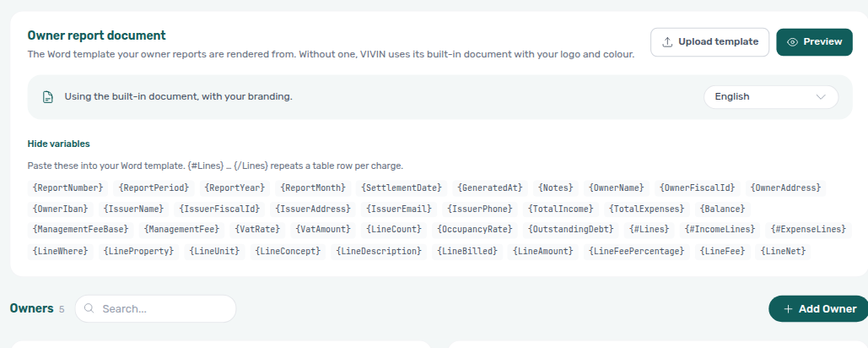This screenshot has height=348, width=868.
Task: Select the {LineProperty} variable chip
Action: point(139,252)
